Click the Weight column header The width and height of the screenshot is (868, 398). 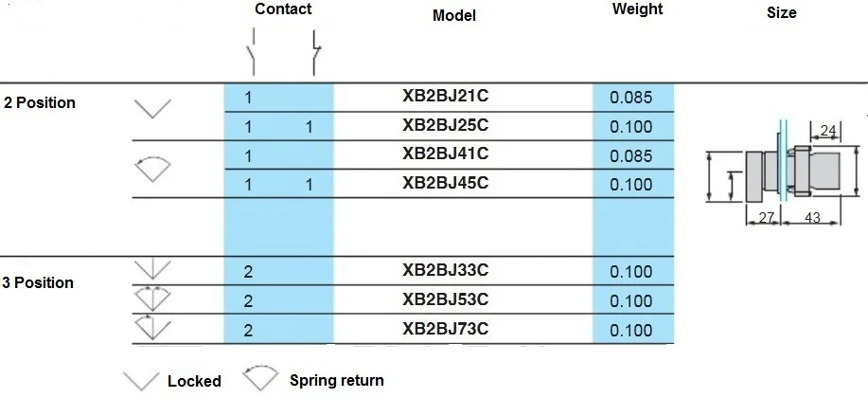(638, 9)
